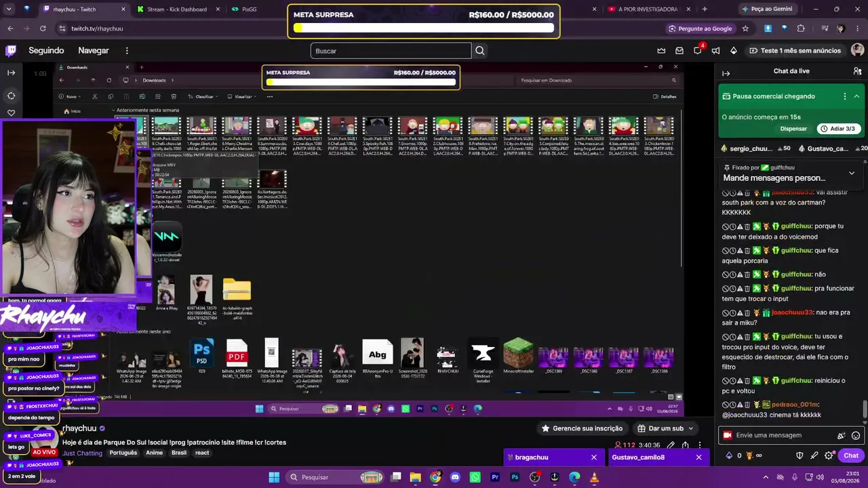Image resolution: width=868 pixels, height=488 pixels.
Task: Show hidden system tray icons
Action: pos(766,477)
